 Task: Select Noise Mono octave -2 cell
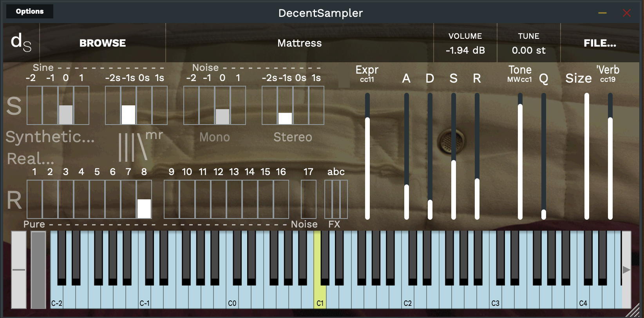click(x=191, y=105)
